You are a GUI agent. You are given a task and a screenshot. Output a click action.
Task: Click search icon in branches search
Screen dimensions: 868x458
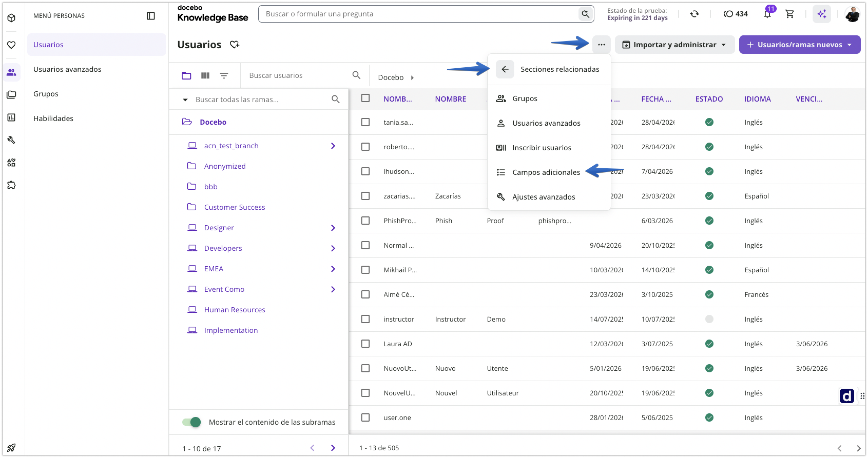pyautogui.click(x=335, y=99)
